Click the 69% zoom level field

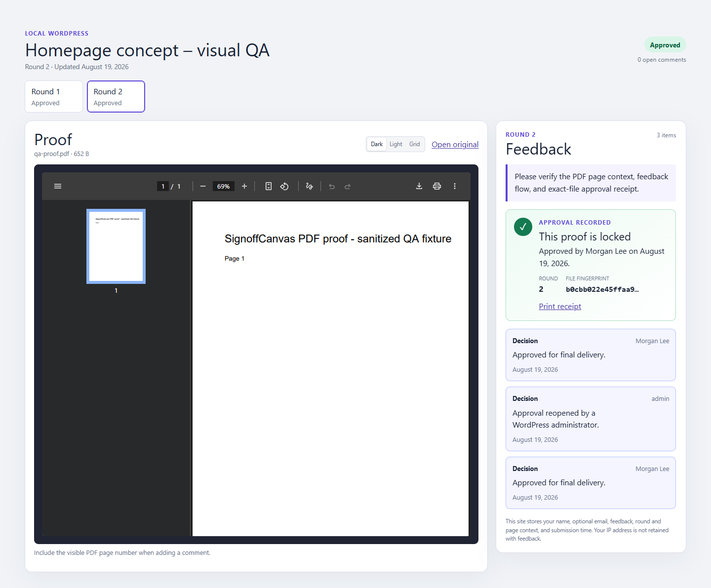click(x=224, y=186)
